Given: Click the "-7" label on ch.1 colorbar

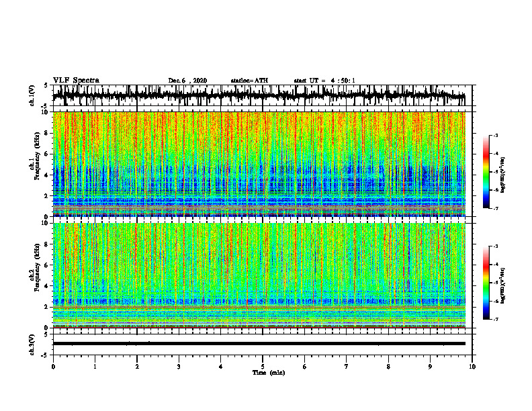Looking at the screenshot, I should 495,208.
